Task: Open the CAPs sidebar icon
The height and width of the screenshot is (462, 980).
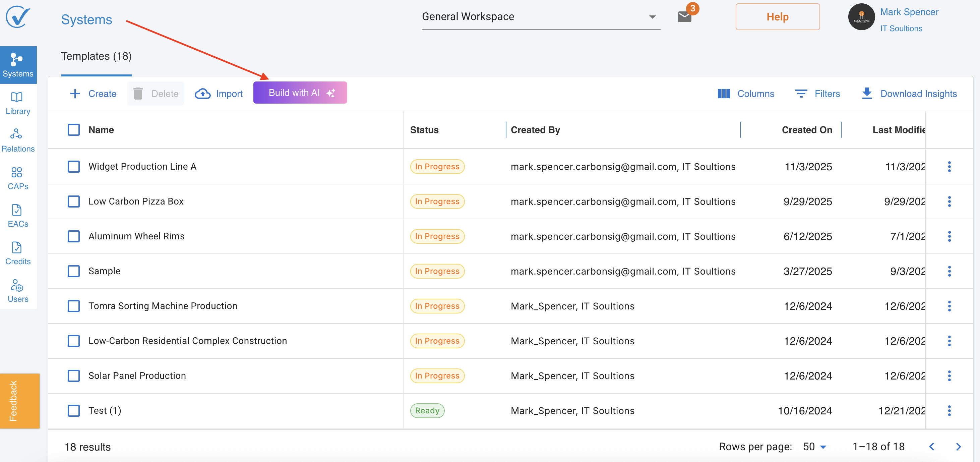Action: [17, 178]
